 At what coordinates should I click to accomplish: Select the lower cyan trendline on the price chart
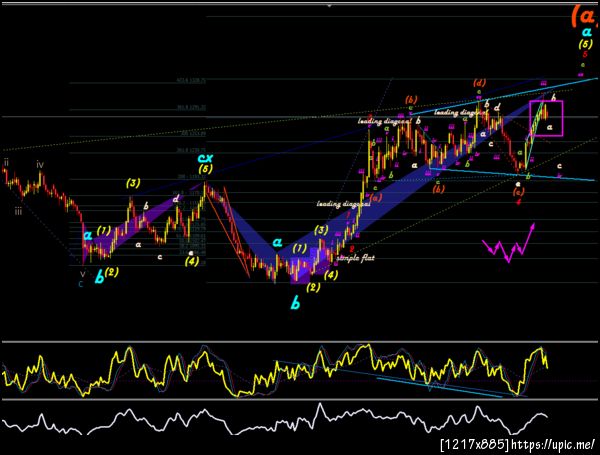(x=512, y=174)
